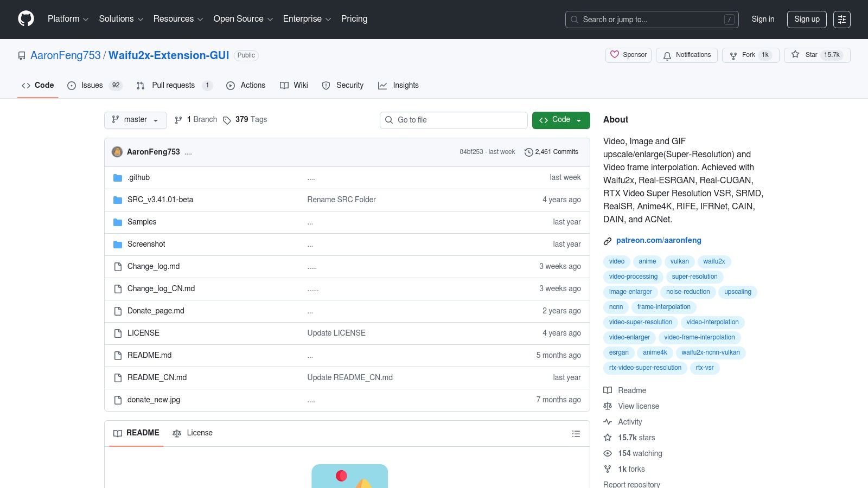Image resolution: width=868 pixels, height=488 pixels.
Task: Expand the Open Source menu
Action: 243,19
